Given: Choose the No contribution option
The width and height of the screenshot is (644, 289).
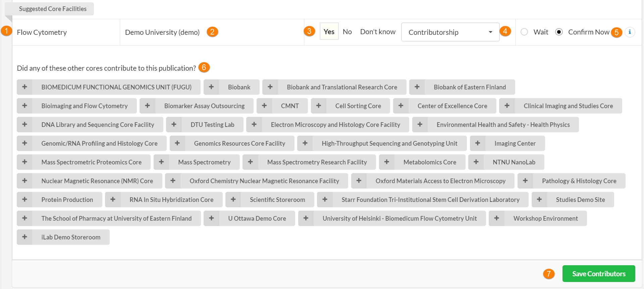Looking at the screenshot, I should point(347,32).
